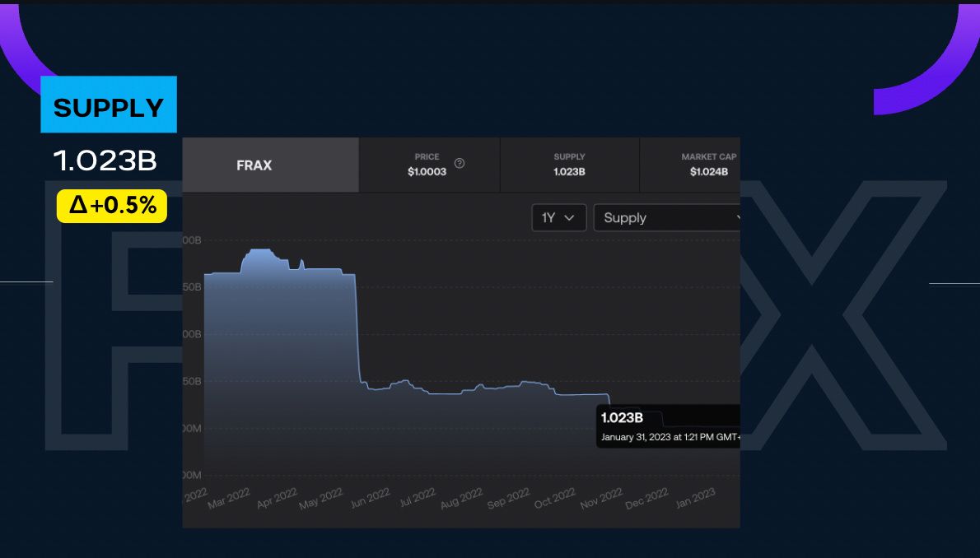Click the Jan 2023 axis label
Screen dimensions: 980x558
[696, 499]
